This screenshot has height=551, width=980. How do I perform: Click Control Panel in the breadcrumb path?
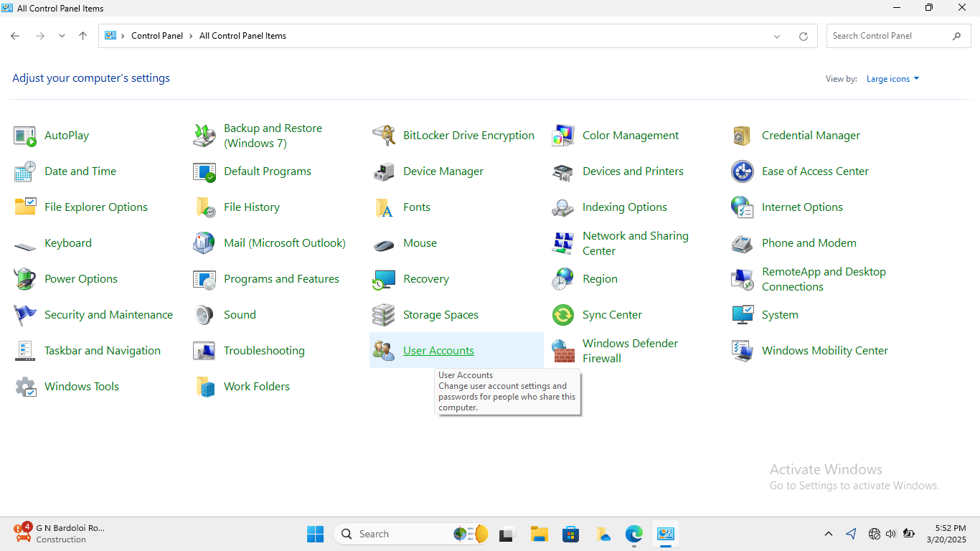(157, 36)
